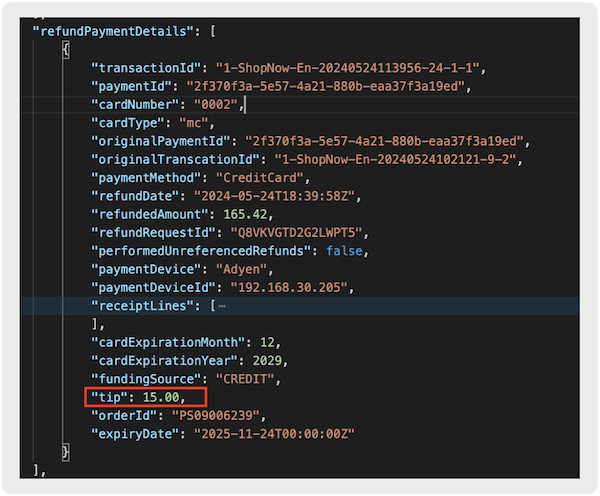This screenshot has height=496, width=600.
Task: Select value "1-ShopNow-En-20240524113956-24-1-1"
Action: (x=347, y=68)
